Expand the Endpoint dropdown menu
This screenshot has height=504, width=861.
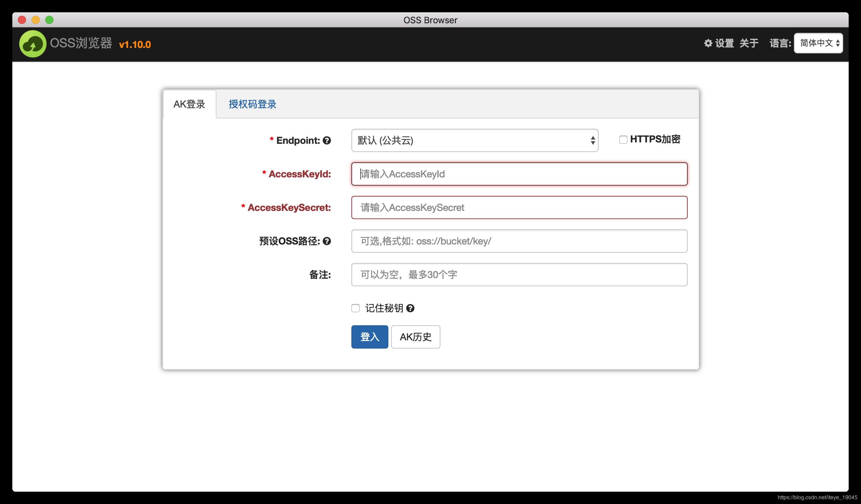pyautogui.click(x=474, y=140)
